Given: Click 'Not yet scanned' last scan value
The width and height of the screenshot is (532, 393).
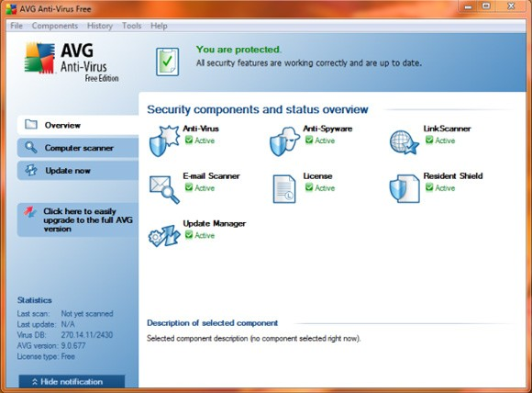Looking at the screenshot, I should (87, 313).
